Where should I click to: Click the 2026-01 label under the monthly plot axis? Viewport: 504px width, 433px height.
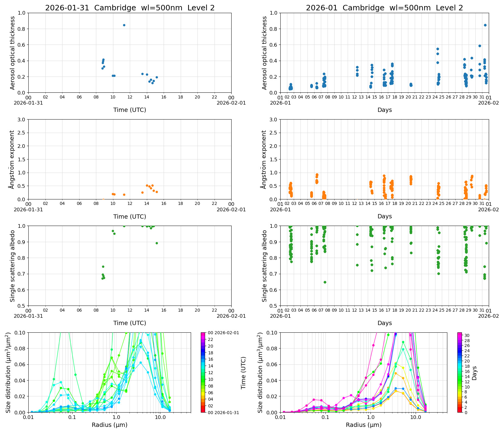pyautogui.click(x=280, y=103)
